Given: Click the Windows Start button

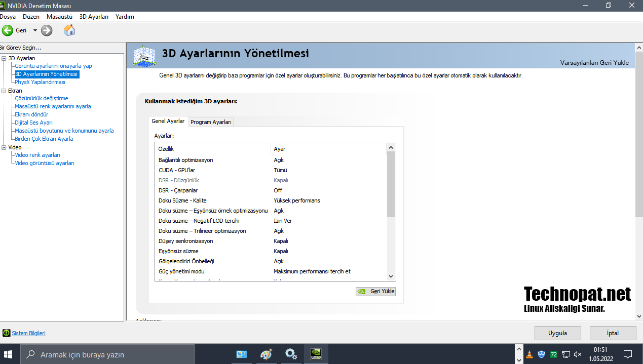Looking at the screenshot, I should pyautogui.click(x=9, y=354).
